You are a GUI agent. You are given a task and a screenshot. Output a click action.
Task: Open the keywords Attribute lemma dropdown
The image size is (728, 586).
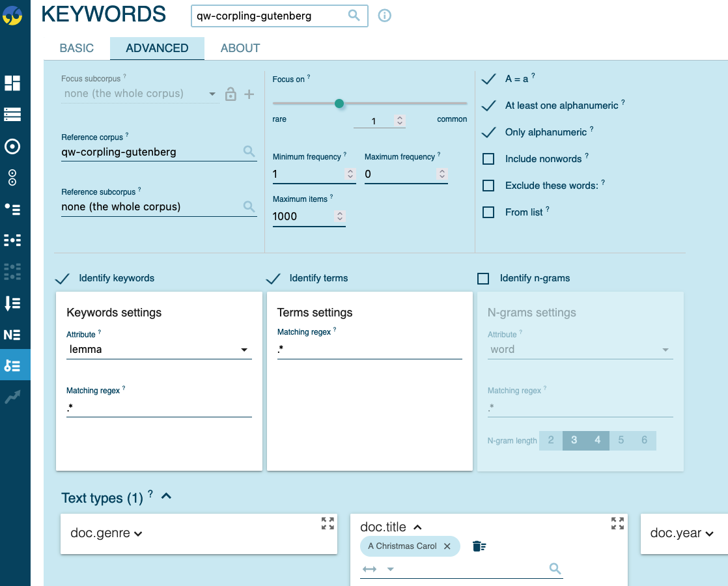159,350
